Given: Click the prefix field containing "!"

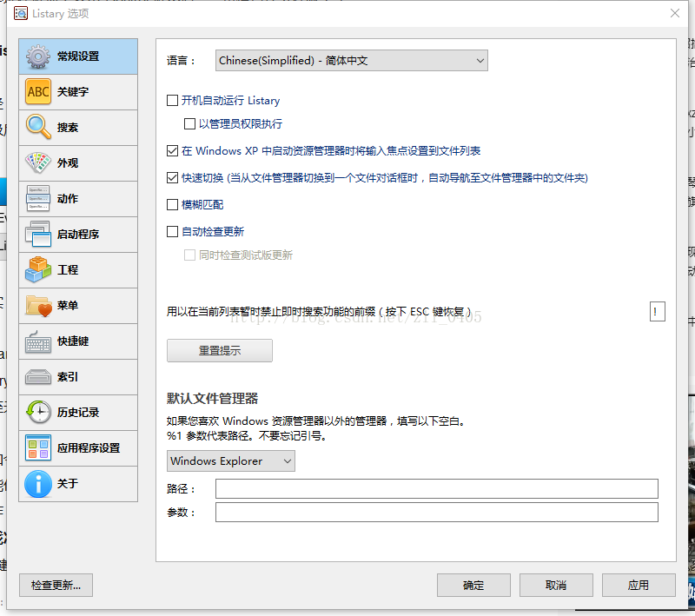Looking at the screenshot, I should [658, 312].
